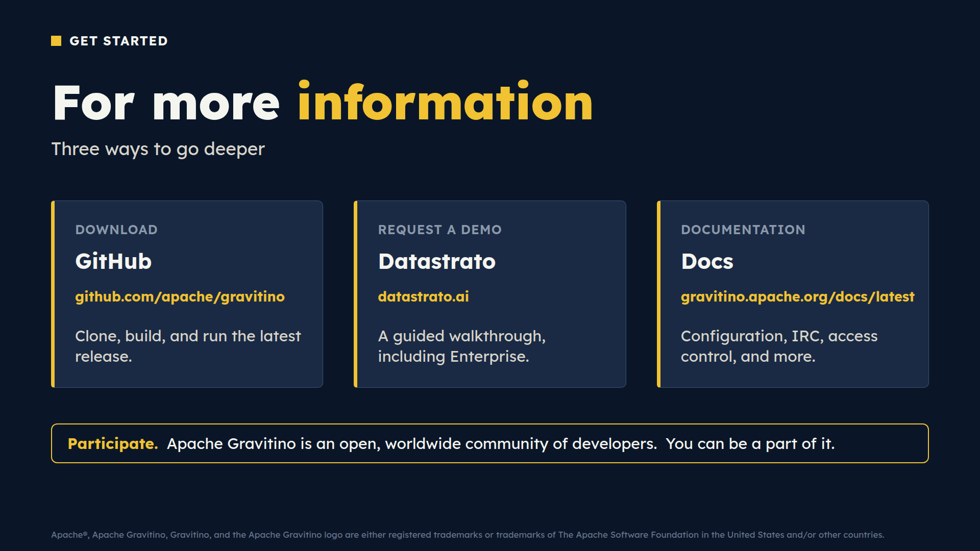Image resolution: width=980 pixels, height=551 pixels.
Task: Click the GET STARTED section label
Action: point(118,41)
